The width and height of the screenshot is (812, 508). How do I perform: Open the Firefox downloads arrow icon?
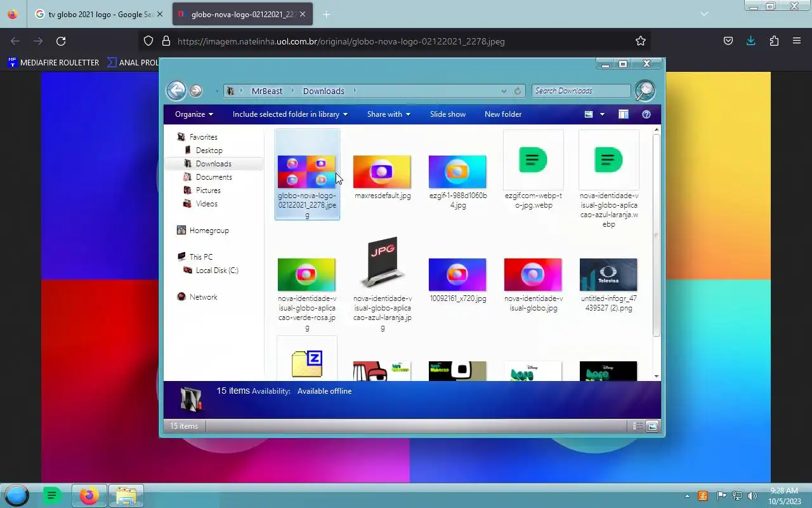751,41
